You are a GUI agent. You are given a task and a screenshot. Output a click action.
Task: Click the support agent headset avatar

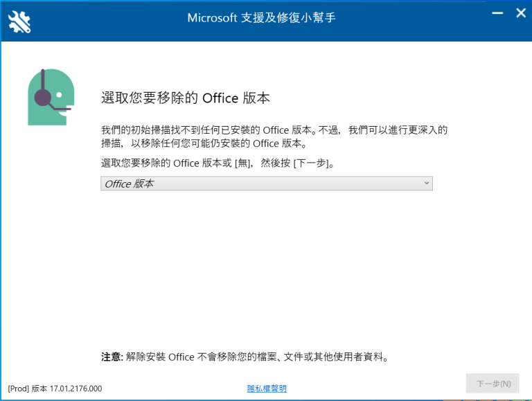tap(50, 98)
